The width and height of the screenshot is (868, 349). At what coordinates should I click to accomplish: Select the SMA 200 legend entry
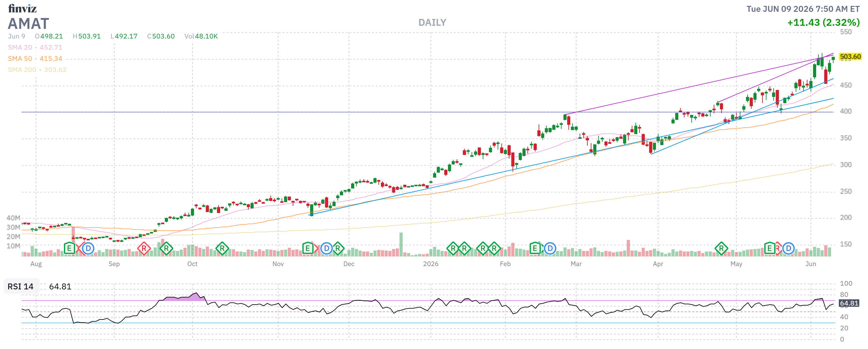point(22,70)
